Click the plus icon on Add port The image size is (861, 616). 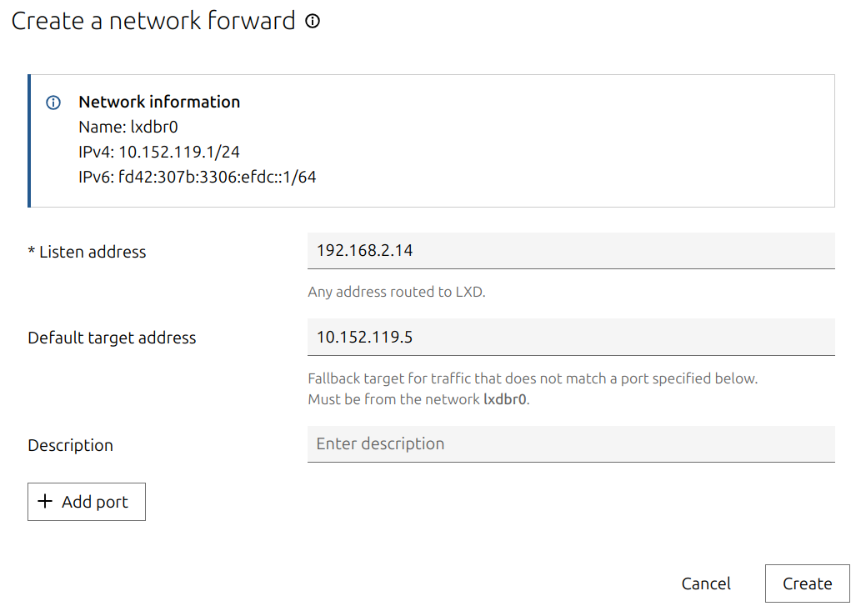[45, 502]
